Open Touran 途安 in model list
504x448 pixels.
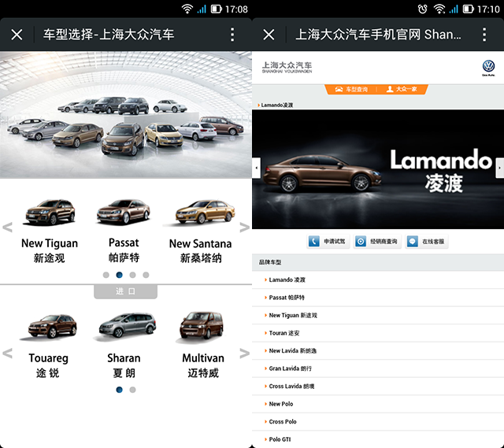pyautogui.click(x=378, y=333)
